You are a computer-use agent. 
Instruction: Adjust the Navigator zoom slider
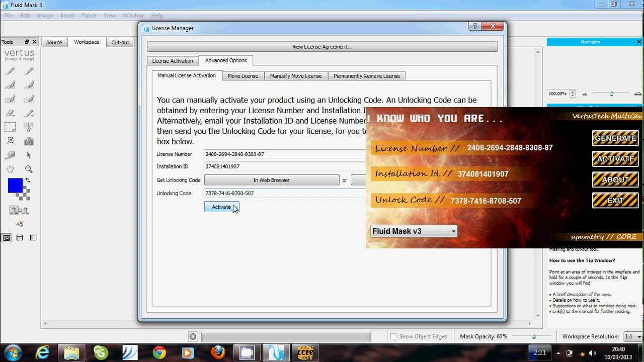point(611,94)
